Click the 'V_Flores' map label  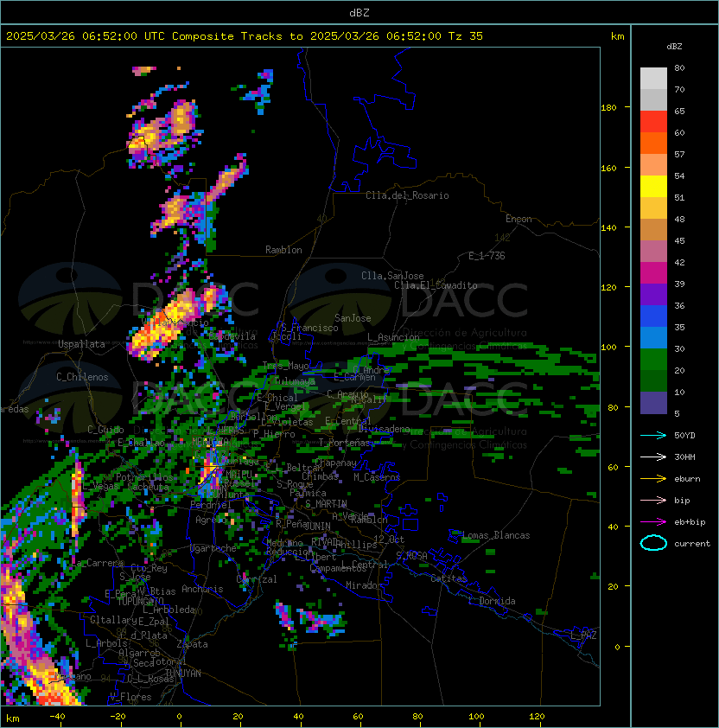(x=130, y=697)
